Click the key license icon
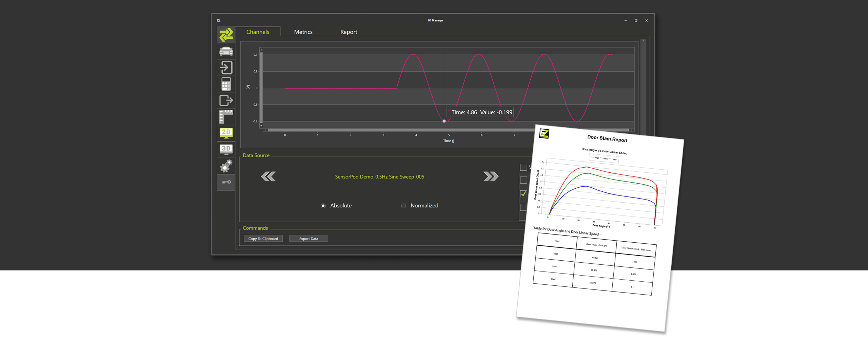This screenshot has height=337, width=868. point(226,182)
